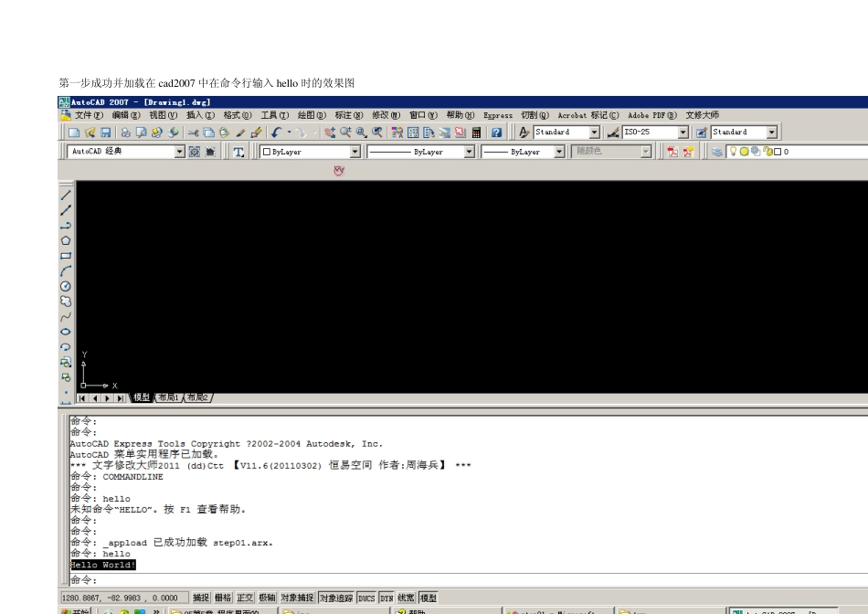Click the New drawing icon

pos(74,132)
